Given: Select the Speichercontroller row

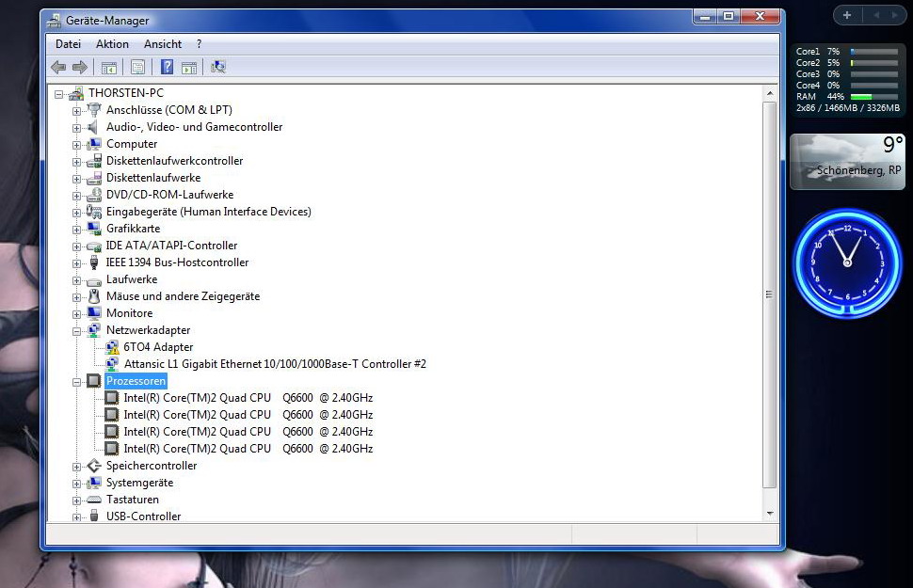Looking at the screenshot, I should 152,466.
